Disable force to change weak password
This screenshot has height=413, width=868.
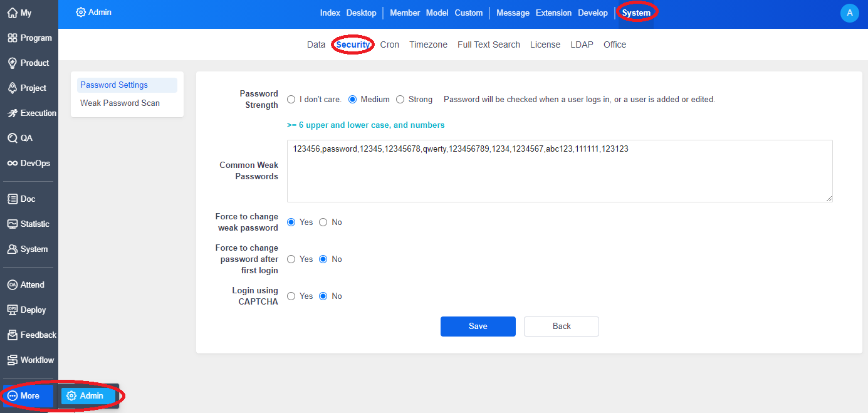point(323,222)
